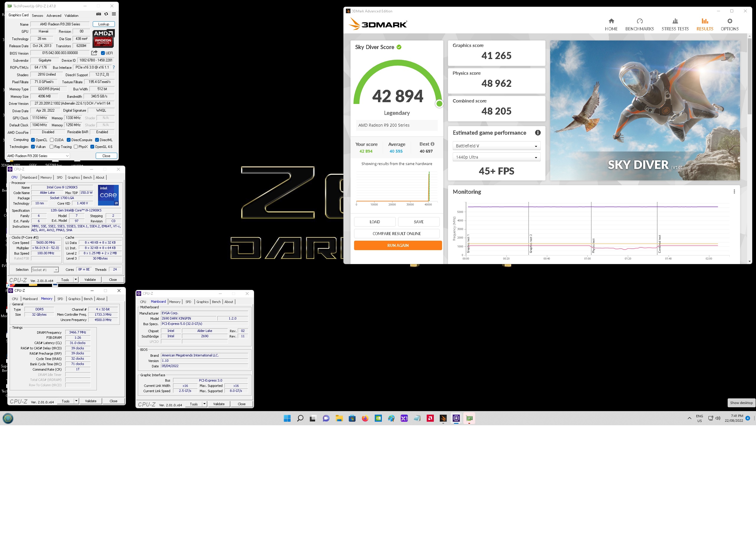Toggle the PhysX checkbox

[76, 147]
